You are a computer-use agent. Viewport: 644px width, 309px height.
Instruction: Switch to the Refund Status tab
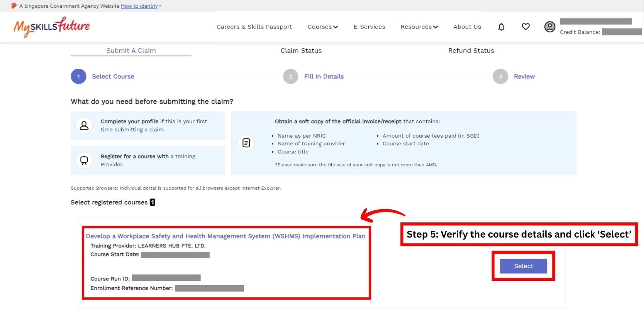point(471,51)
